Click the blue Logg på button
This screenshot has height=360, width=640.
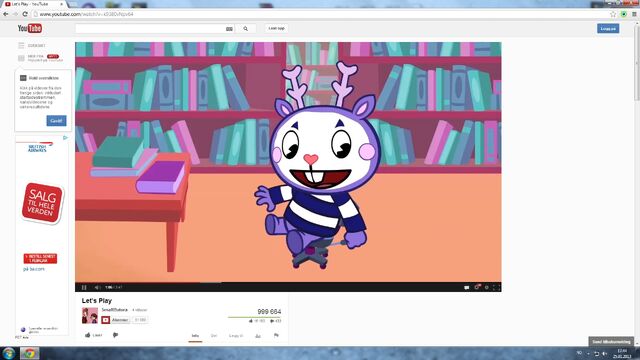point(608,28)
